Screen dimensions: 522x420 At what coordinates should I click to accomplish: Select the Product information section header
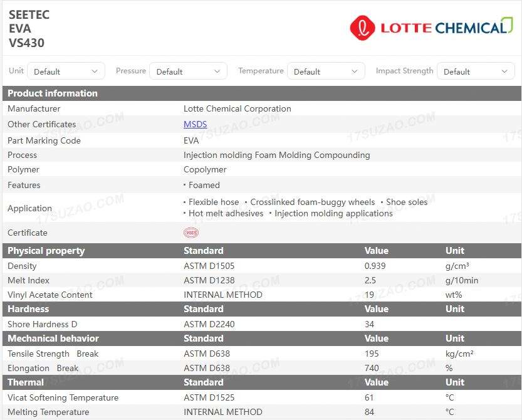click(x=262, y=93)
